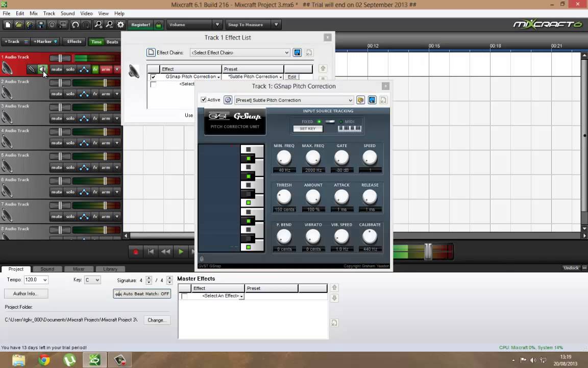Open fx on the 2 Audio Track

click(95, 94)
